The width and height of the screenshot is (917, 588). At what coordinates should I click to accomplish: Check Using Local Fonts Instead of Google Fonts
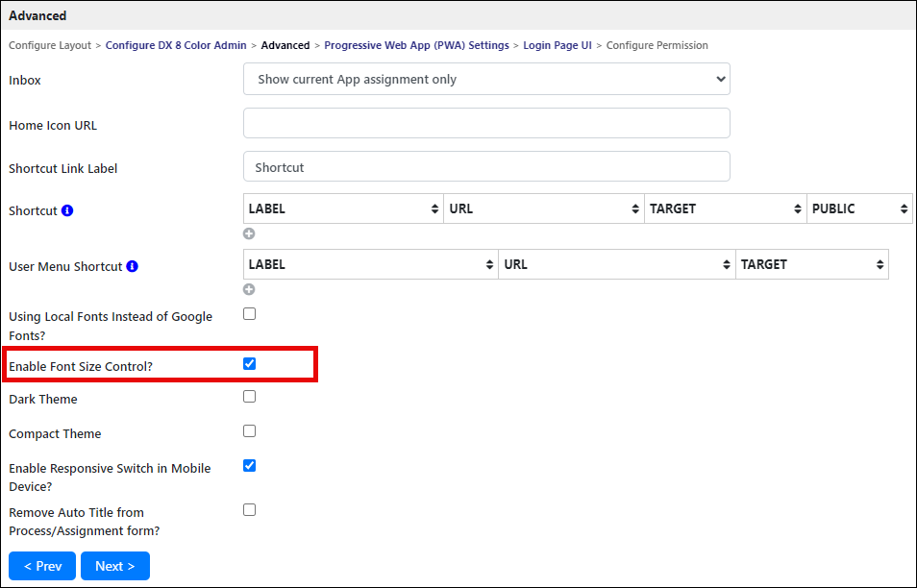pyautogui.click(x=250, y=314)
